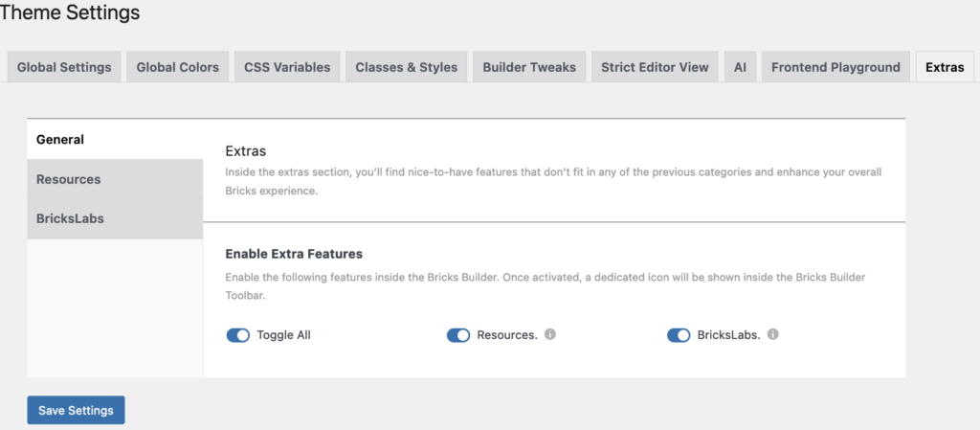The image size is (980, 430).
Task: Switch to the Strict Editor View tab
Action: (655, 67)
